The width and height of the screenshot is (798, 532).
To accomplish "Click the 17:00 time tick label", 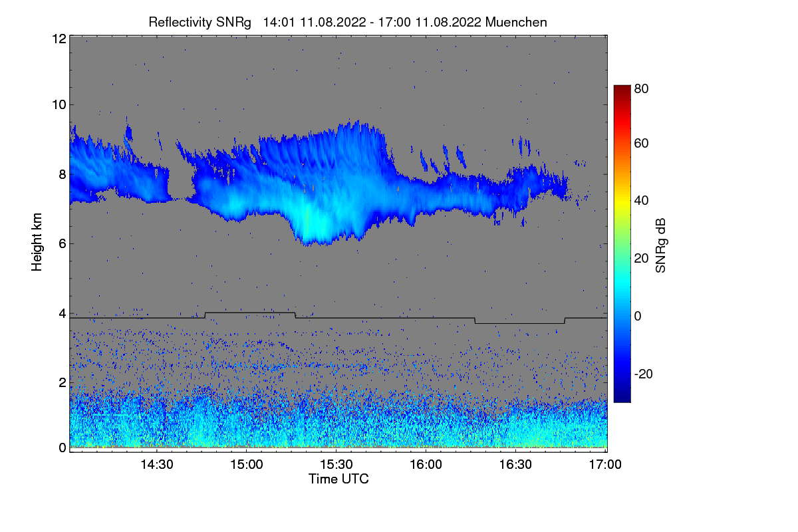I will [604, 464].
